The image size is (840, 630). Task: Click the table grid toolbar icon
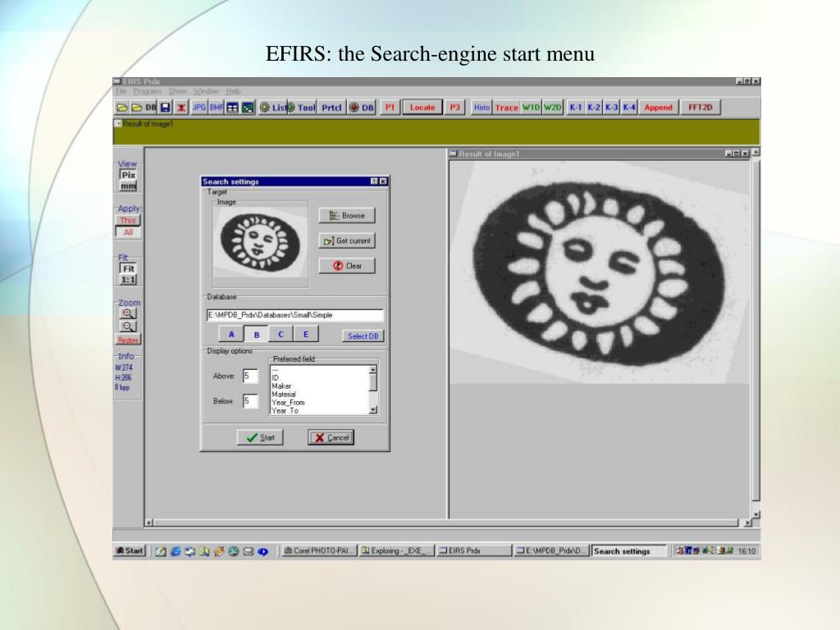pos(232,107)
